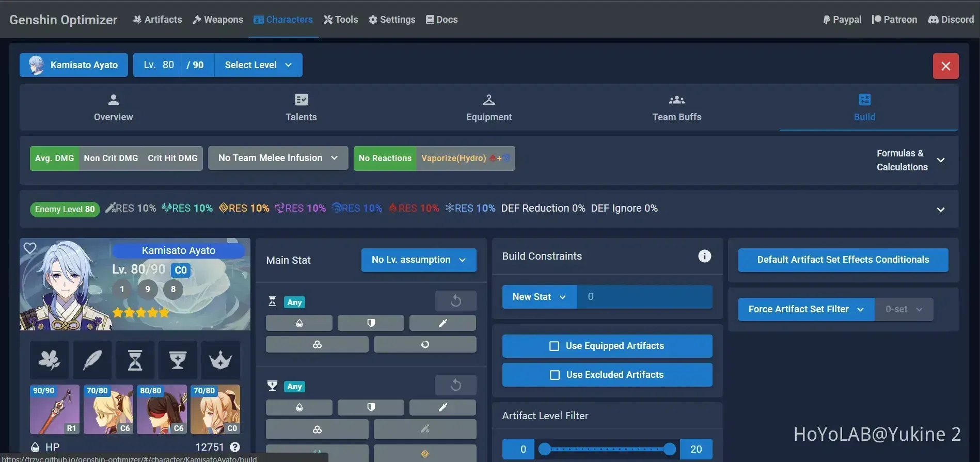
Task: Select the flower artifact slot icon
Action: click(x=49, y=360)
